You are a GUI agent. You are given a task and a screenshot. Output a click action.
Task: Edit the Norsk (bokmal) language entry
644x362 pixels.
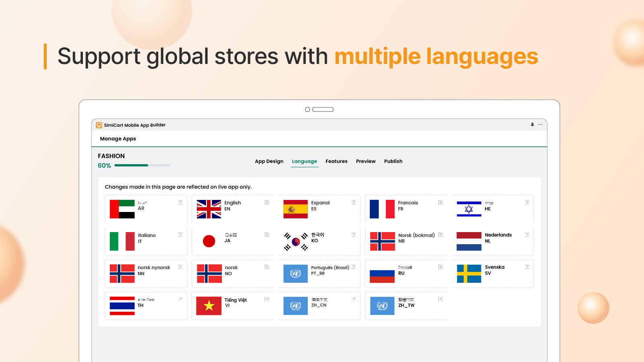click(x=440, y=234)
